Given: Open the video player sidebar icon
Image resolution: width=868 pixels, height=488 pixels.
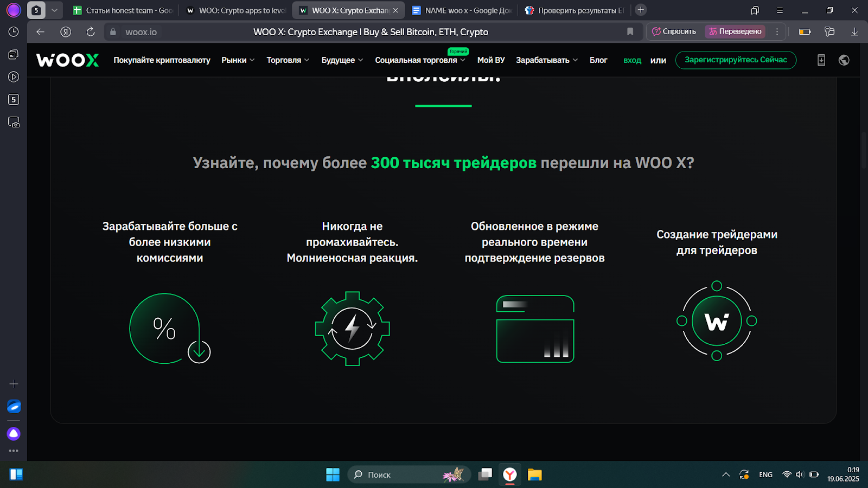Looking at the screenshot, I should 14,77.
